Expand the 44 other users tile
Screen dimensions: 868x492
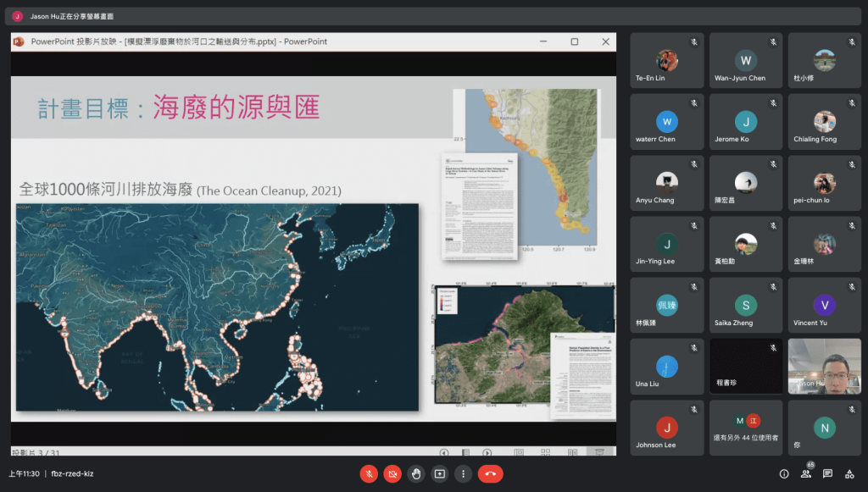pyautogui.click(x=746, y=428)
